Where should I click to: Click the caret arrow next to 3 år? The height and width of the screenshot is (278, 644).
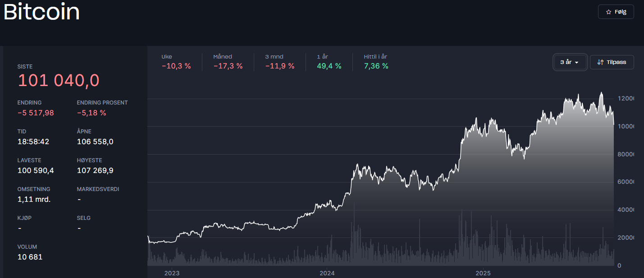pos(576,63)
